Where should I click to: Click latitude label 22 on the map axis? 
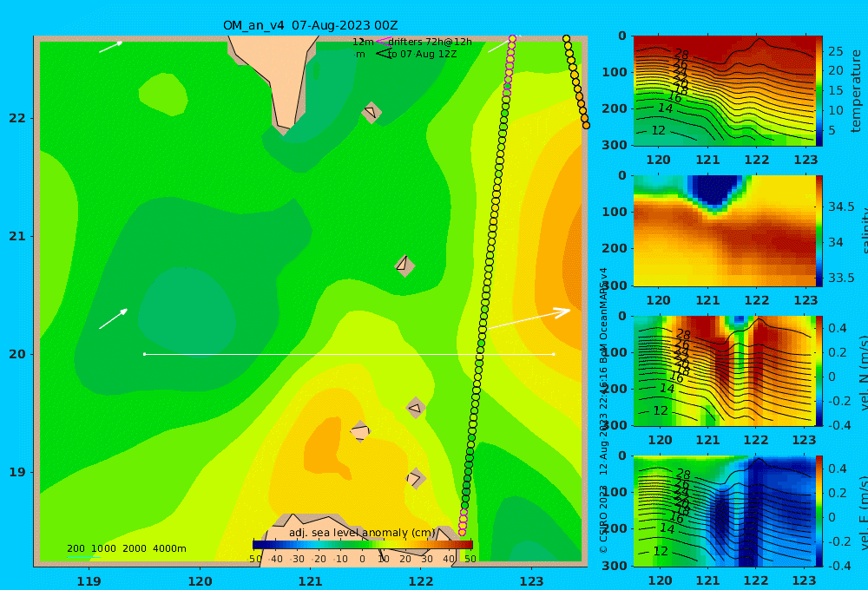pyautogui.click(x=17, y=118)
